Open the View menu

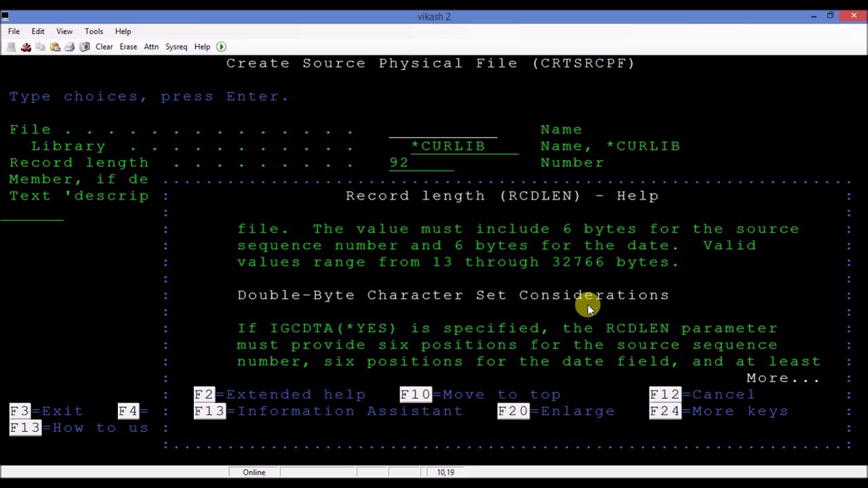tap(64, 31)
